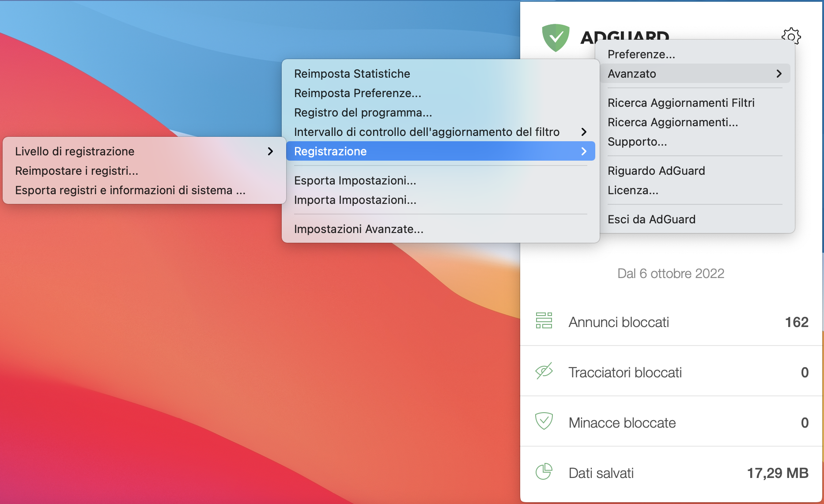Click the AdGuard green shield logo

pos(556,38)
